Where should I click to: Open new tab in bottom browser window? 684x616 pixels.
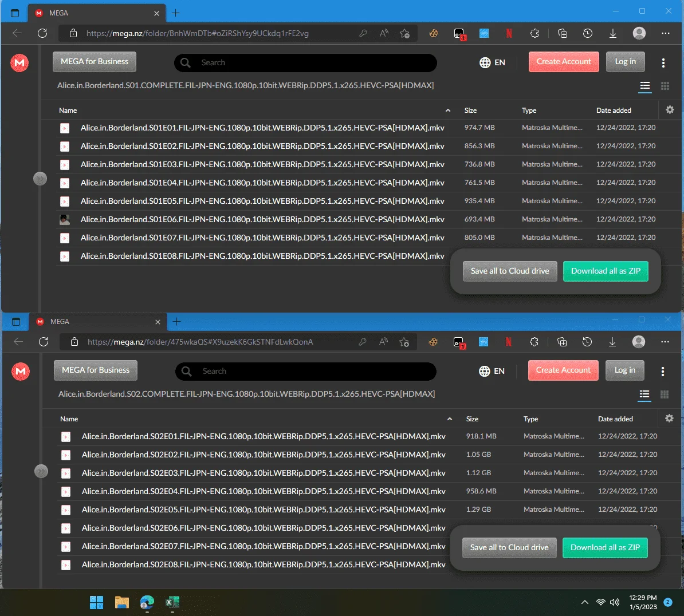click(176, 322)
